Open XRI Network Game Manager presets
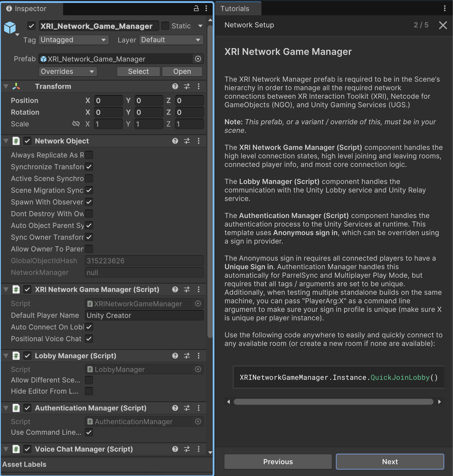 187,289
